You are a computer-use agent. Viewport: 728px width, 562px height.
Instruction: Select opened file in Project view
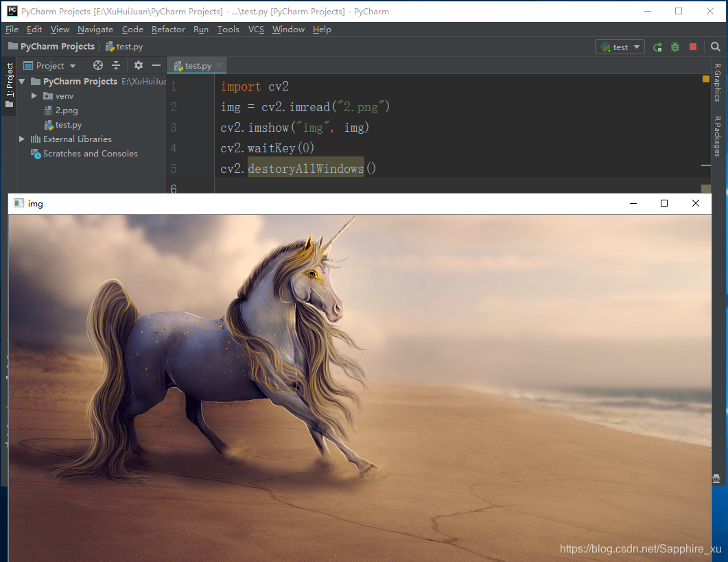pyautogui.click(x=97, y=65)
